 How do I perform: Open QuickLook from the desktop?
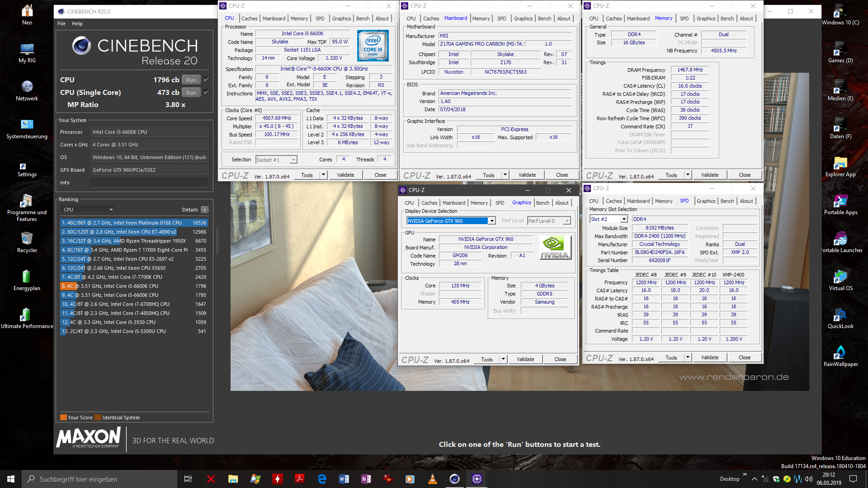click(840, 316)
